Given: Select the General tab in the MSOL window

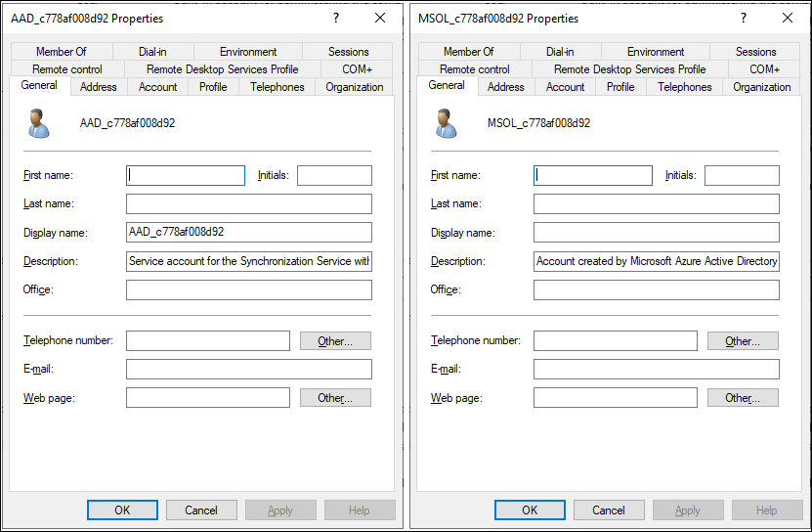Looking at the screenshot, I should pyautogui.click(x=447, y=85).
